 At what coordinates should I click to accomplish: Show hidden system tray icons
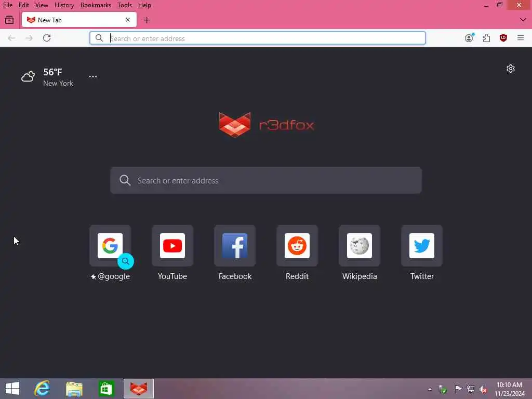[x=430, y=389]
